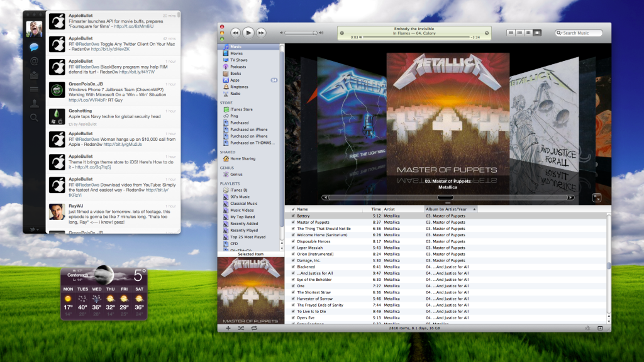
Task: Open Twitter lists tab
Action: [x=34, y=89]
